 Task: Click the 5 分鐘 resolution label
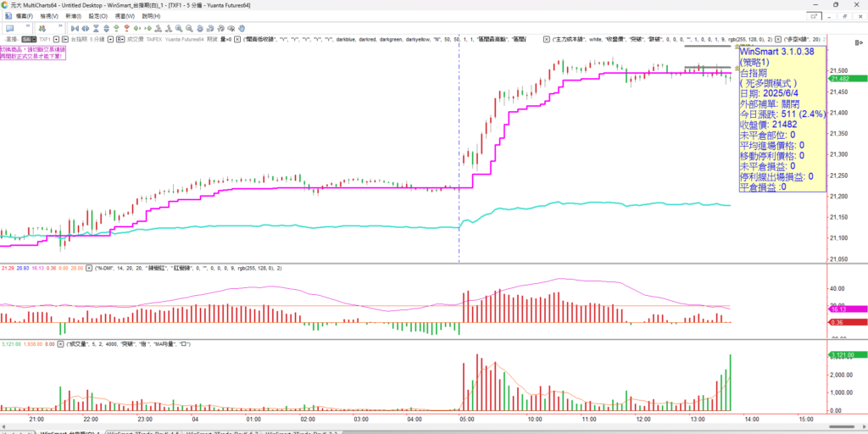97,39
